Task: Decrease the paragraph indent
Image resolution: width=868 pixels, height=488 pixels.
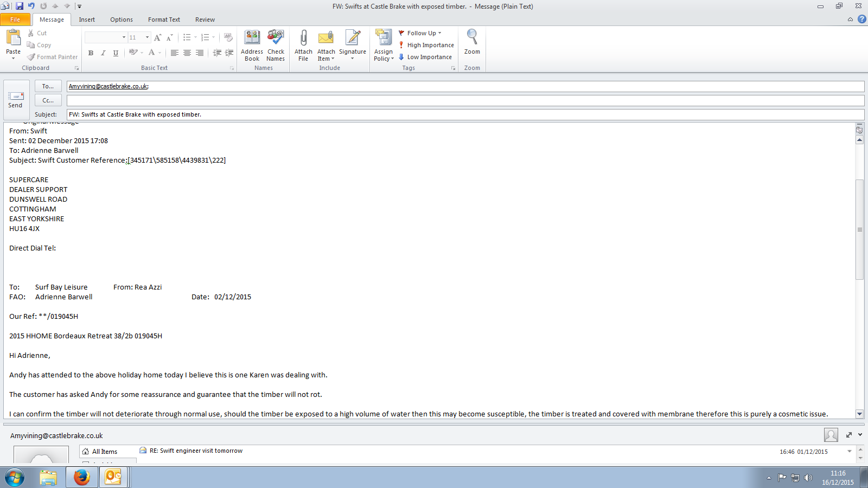Action: 217,53
